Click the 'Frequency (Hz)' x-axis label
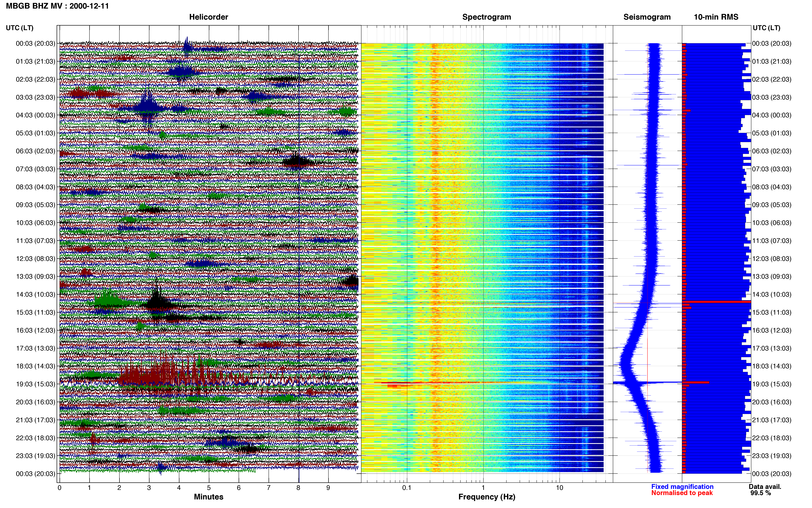This screenshot has height=508, width=812. (487, 497)
